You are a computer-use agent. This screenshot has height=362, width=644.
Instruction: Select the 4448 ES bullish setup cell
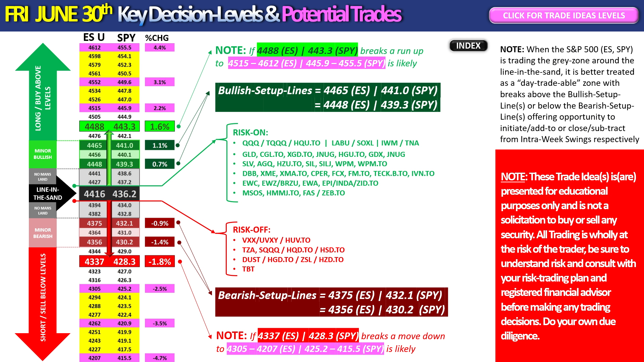[x=95, y=164]
